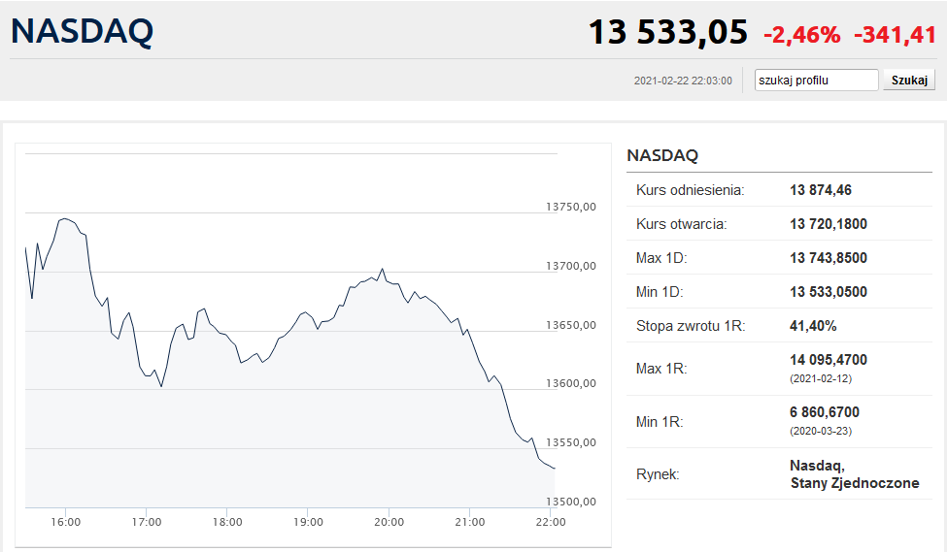Image resolution: width=948 pixels, height=552 pixels.
Task: Click the 13600,00 price axis label
Action: click(x=571, y=383)
